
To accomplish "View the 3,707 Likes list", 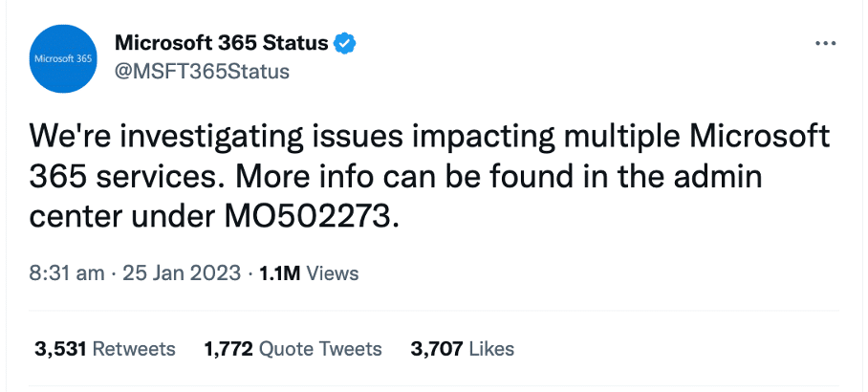I will tap(463, 349).
